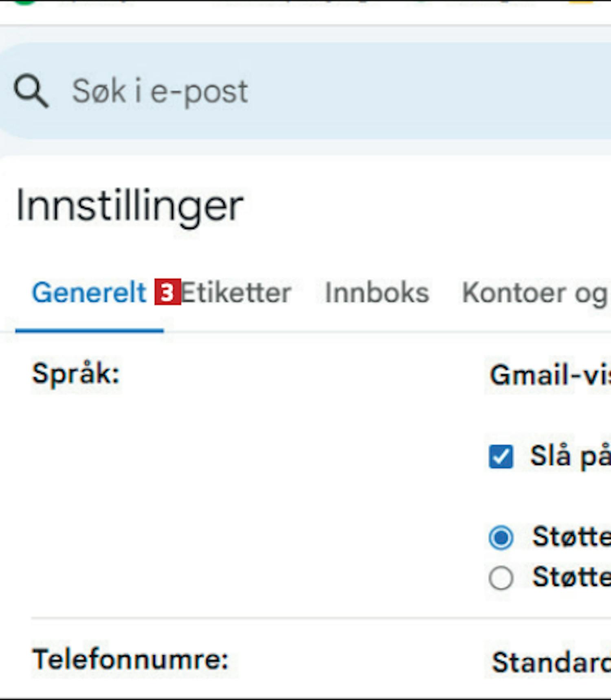Click the blue underline beneath Generelt
The height and width of the screenshot is (700, 611).
click(89, 331)
